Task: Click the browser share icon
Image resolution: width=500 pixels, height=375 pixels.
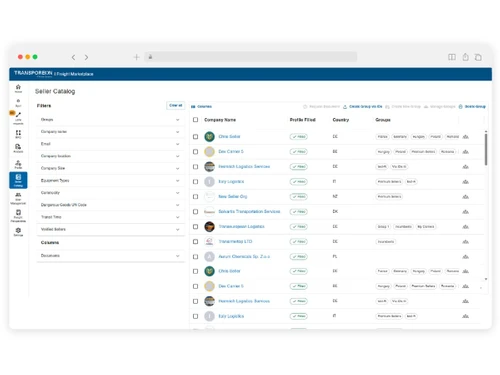Action: click(465, 57)
